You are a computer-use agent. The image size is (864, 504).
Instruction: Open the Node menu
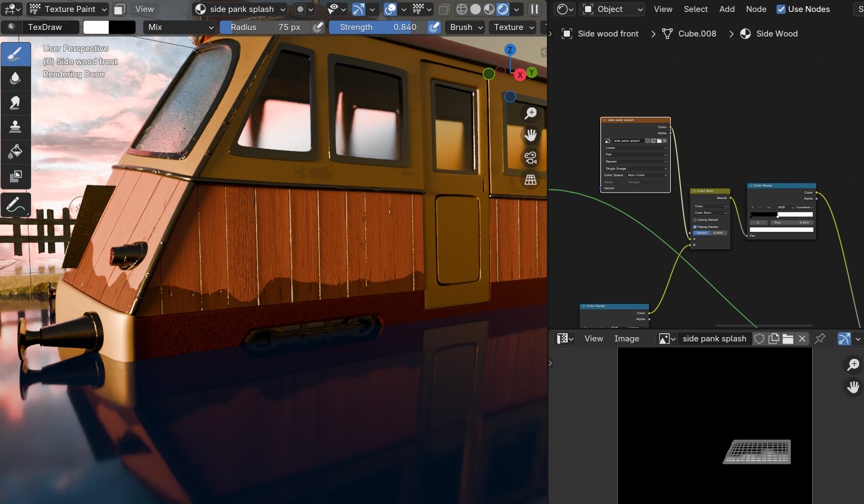(756, 9)
